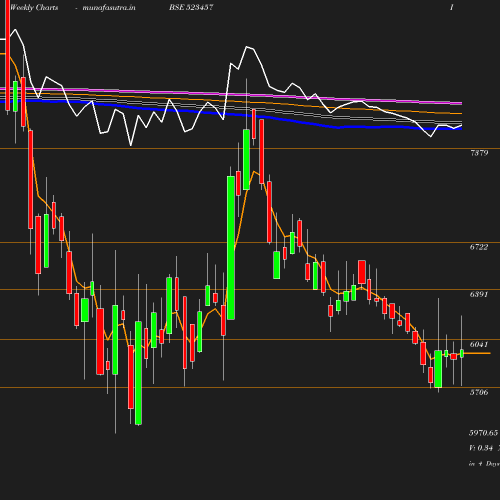The image size is (500, 500).
Task: Click the 7379 price level label
Action: [479, 153]
